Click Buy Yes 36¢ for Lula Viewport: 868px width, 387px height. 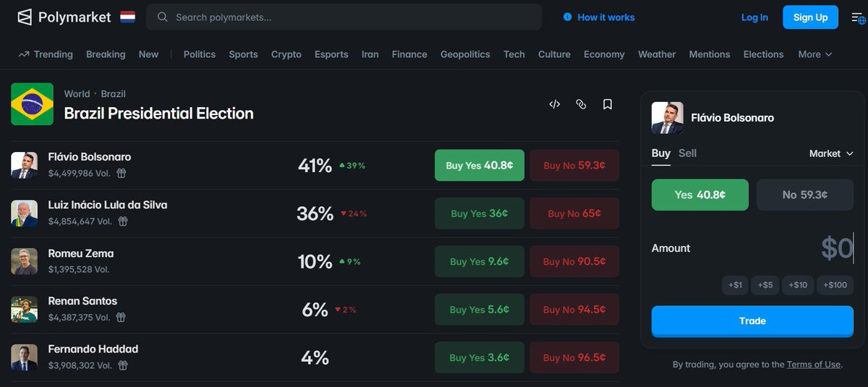[x=480, y=213]
